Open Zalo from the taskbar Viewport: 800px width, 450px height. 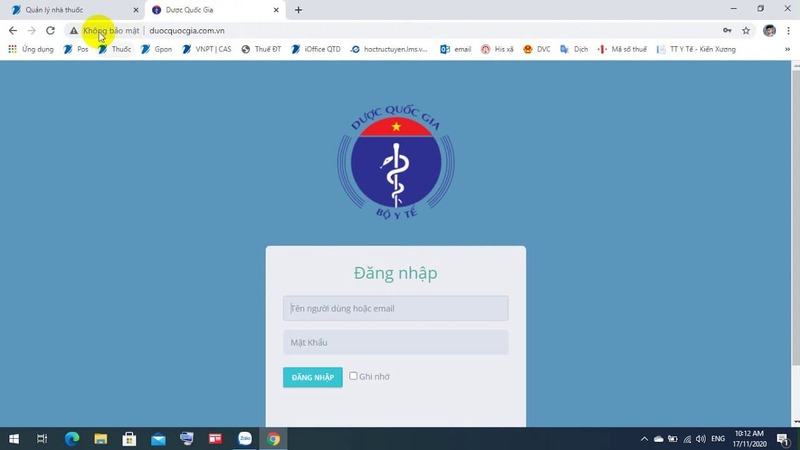tap(245, 439)
